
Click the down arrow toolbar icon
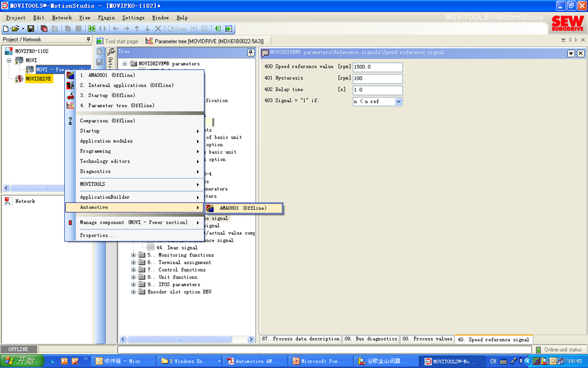pyautogui.click(x=148, y=29)
